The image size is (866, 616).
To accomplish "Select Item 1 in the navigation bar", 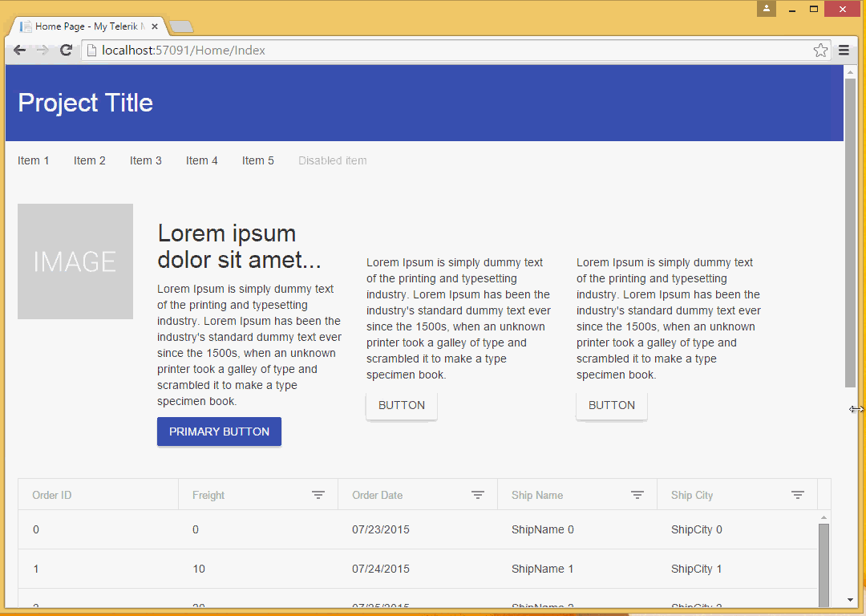I will click(x=33, y=160).
